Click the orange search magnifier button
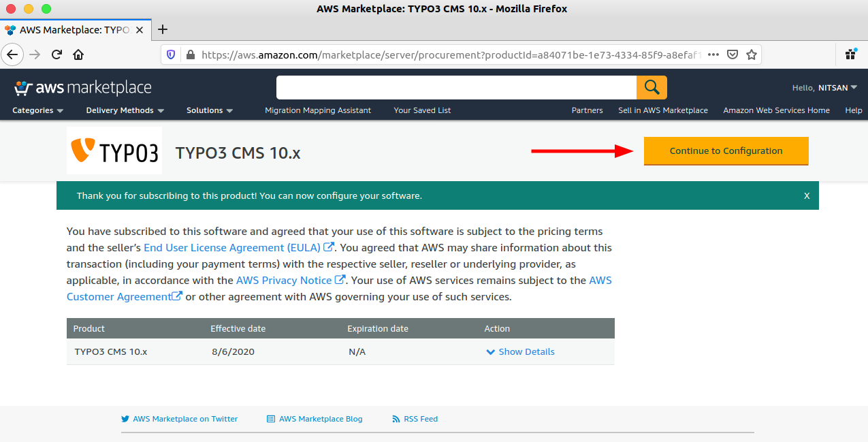The width and height of the screenshot is (868, 442). 652,87
